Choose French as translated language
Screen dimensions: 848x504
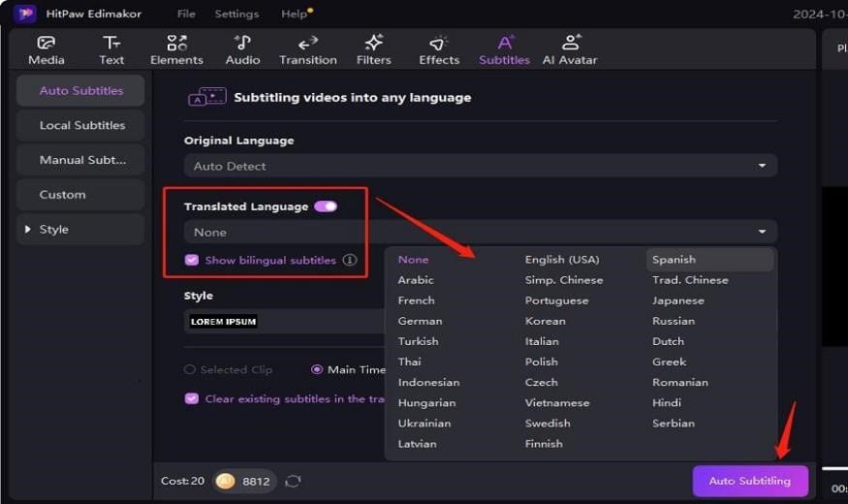pos(416,300)
